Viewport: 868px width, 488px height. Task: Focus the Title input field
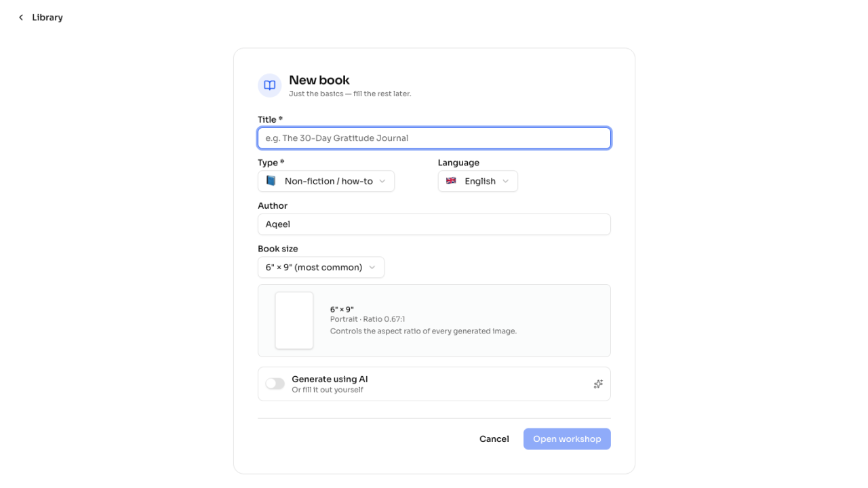click(434, 138)
